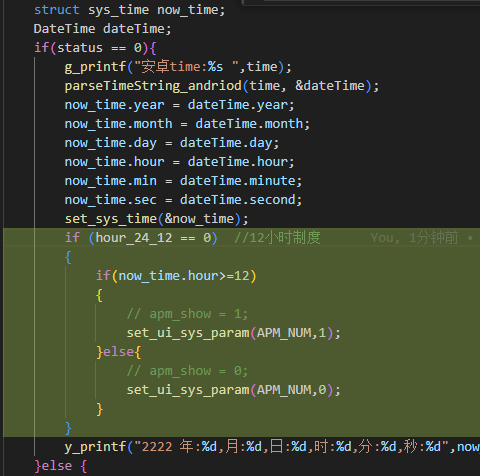Click the 'hour_24_12' variable in the if condition
480x476 pixels.
134,238
